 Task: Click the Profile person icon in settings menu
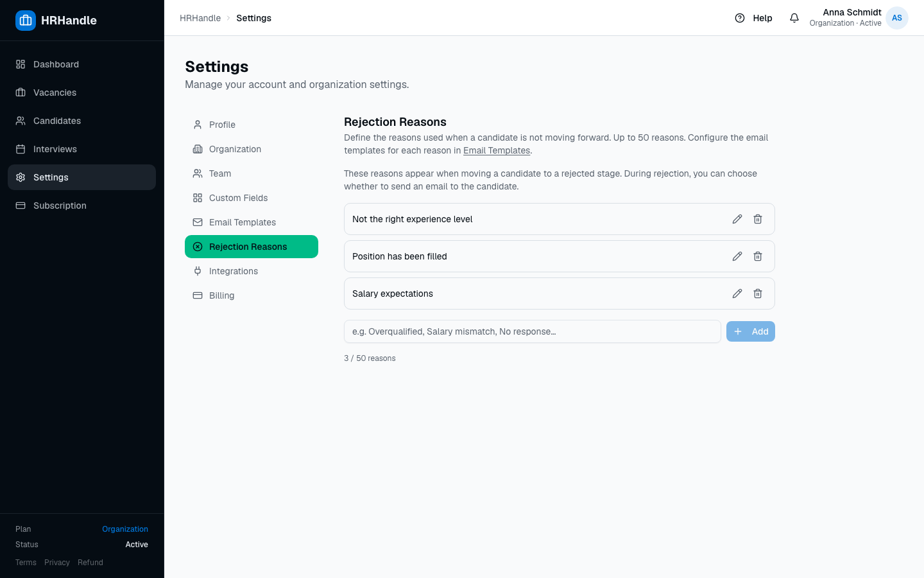point(198,125)
